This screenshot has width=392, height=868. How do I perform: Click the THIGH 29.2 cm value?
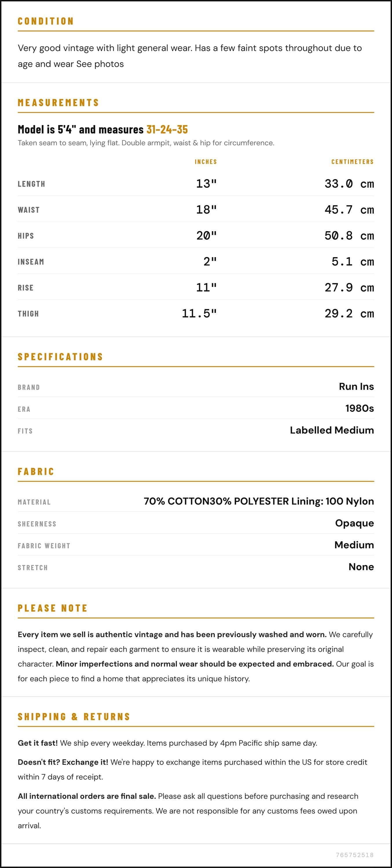point(349,313)
